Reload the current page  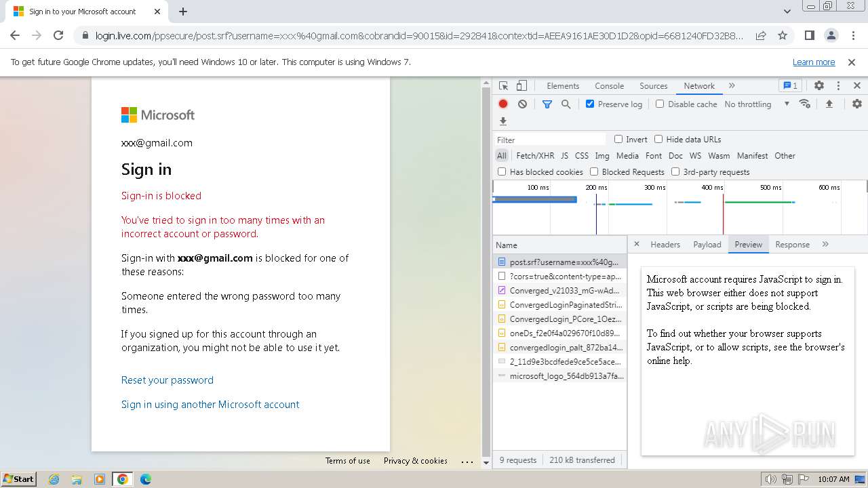[58, 35]
